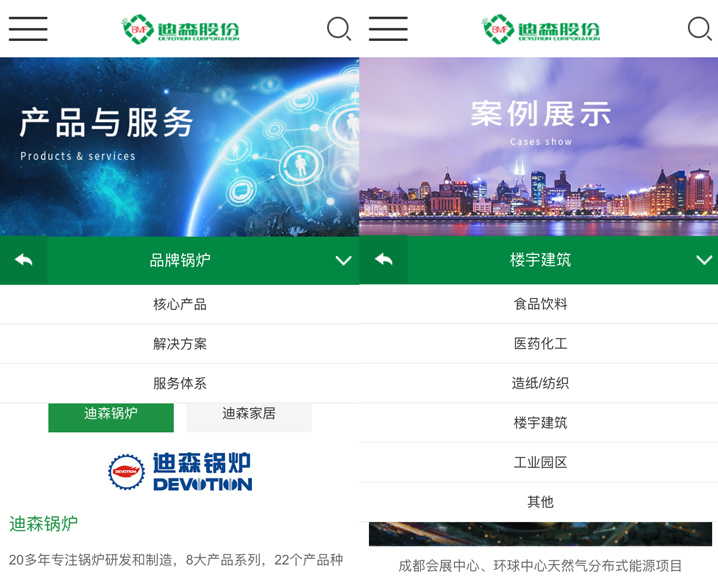Tap search icon on cases page
This screenshot has height=576, width=718.
(x=699, y=29)
